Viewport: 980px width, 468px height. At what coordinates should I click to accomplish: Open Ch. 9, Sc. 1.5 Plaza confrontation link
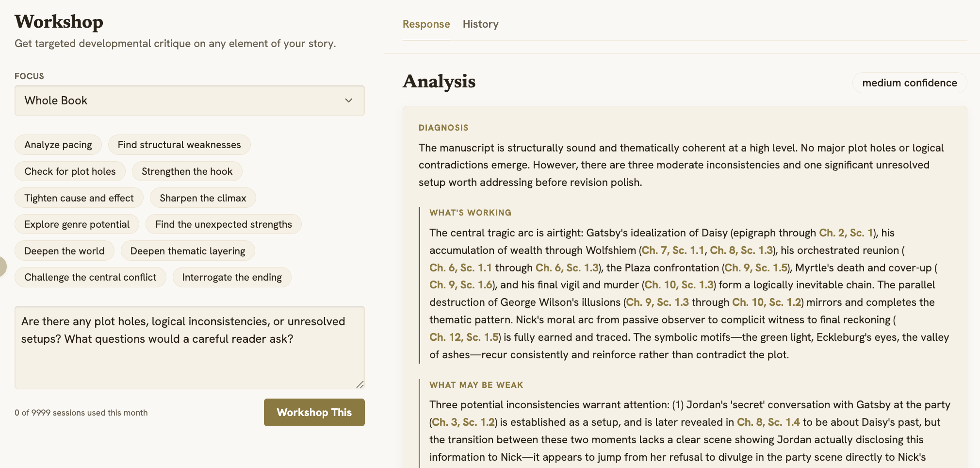click(x=756, y=268)
